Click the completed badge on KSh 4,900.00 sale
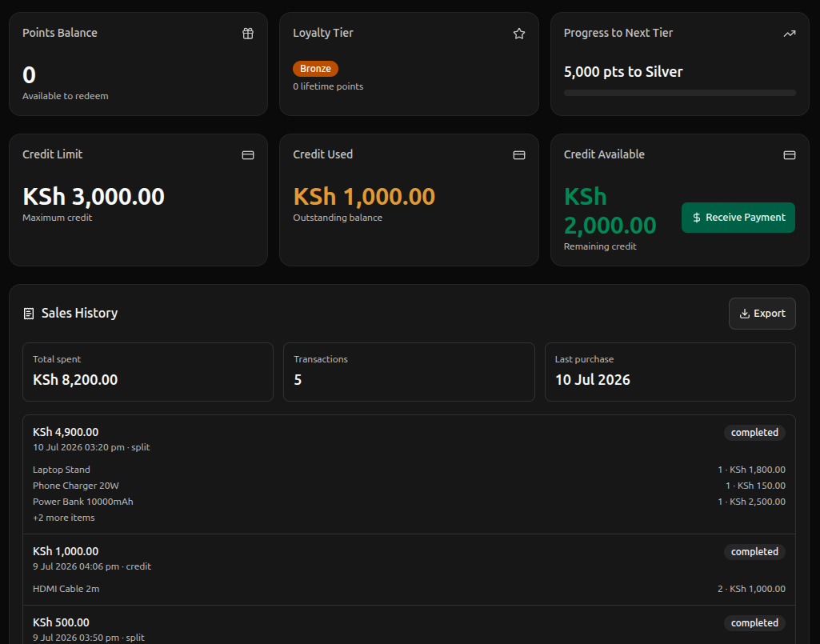Viewport: 820px width, 644px height. point(754,433)
